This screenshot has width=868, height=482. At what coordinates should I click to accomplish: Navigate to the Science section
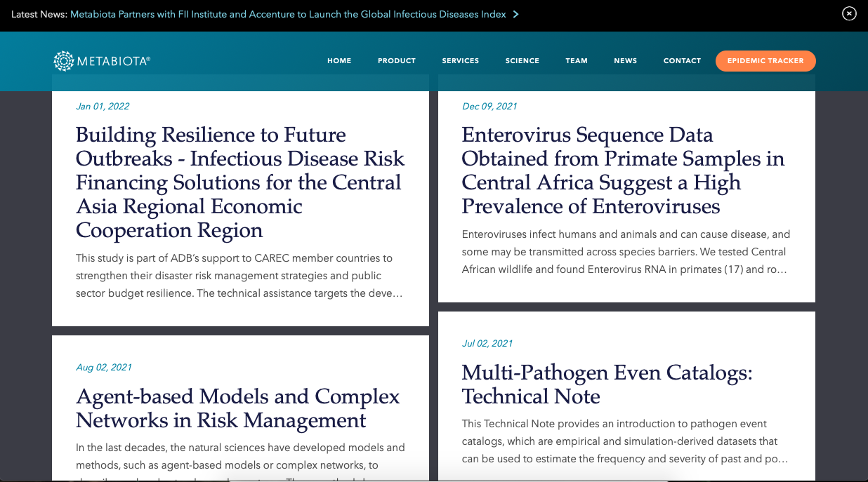tap(522, 61)
